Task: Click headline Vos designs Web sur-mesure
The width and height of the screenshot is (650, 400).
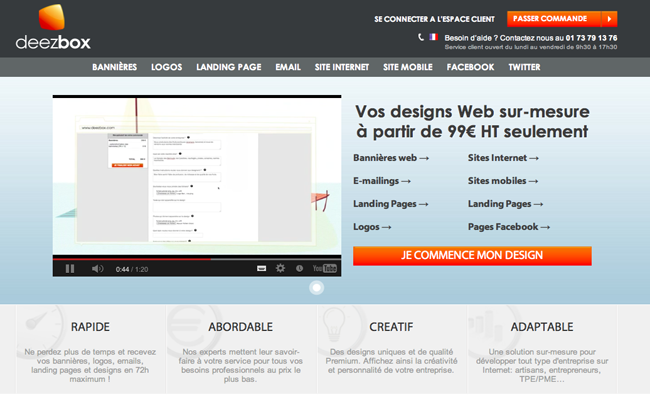Action: pos(472,112)
